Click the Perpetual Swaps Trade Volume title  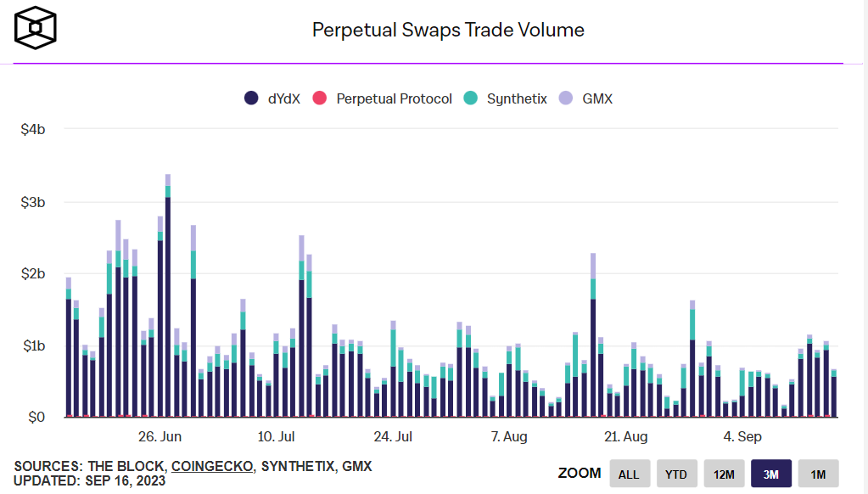448,29
